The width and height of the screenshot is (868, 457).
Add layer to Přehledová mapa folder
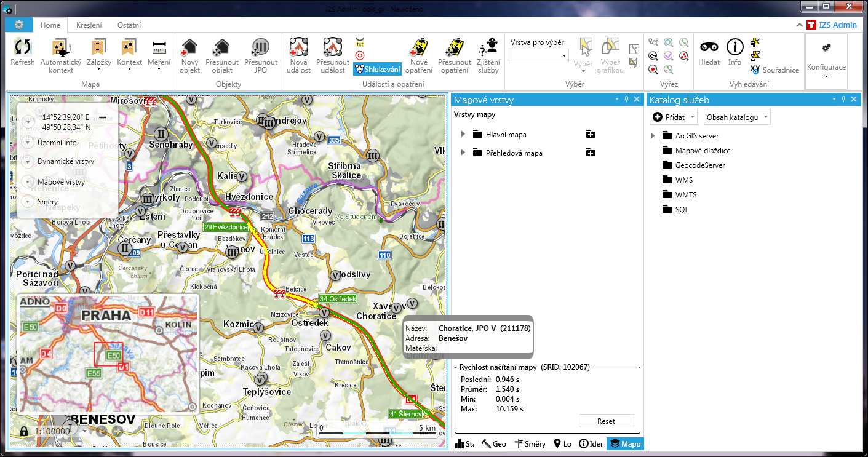point(591,153)
